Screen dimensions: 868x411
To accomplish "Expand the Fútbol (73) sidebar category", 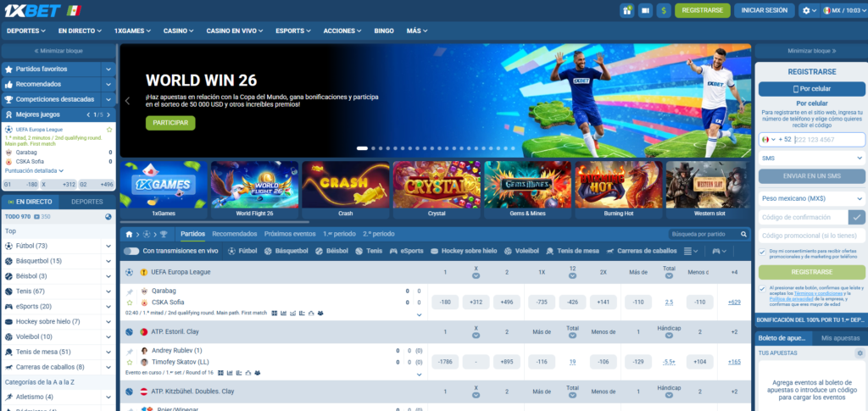I will tap(108, 246).
